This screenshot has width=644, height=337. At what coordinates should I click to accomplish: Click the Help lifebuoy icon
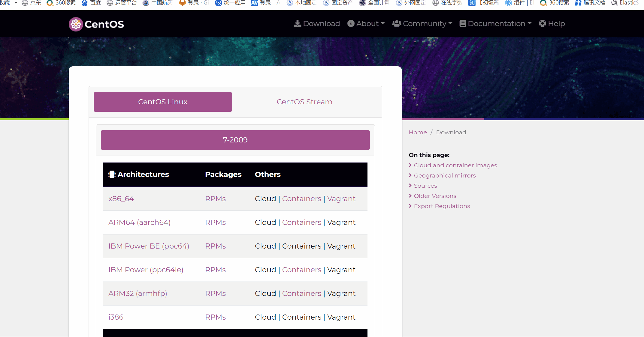[542, 23]
